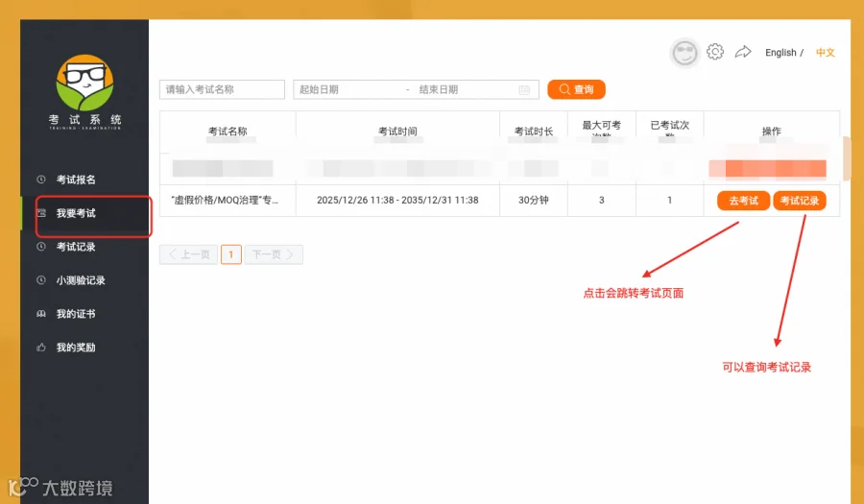
Task: Open the 考试记录 sidebar menu item
Action: pos(84,247)
